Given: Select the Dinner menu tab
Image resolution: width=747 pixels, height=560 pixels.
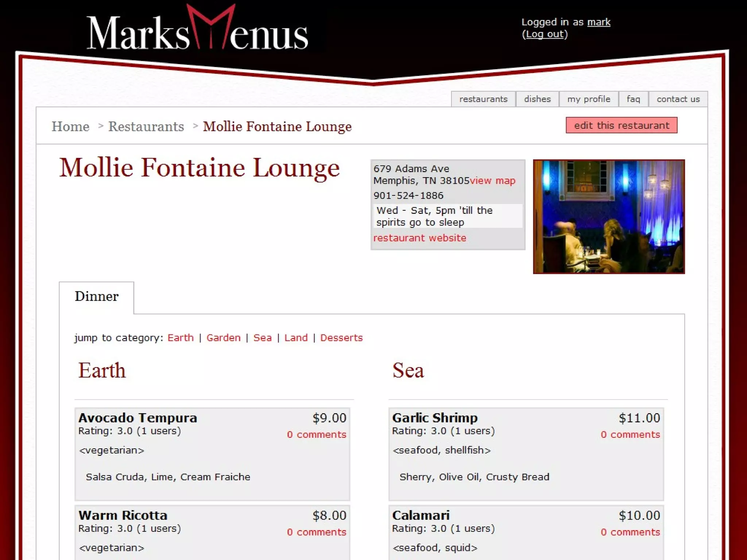Looking at the screenshot, I should [97, 296].
